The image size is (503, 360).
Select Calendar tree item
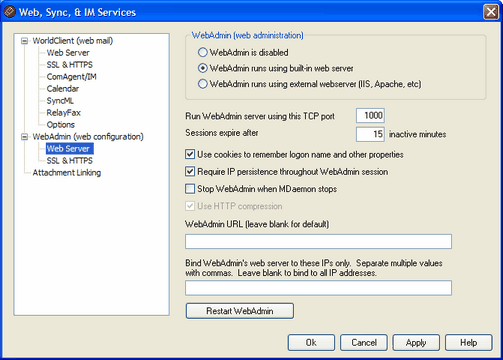(63, 89)
